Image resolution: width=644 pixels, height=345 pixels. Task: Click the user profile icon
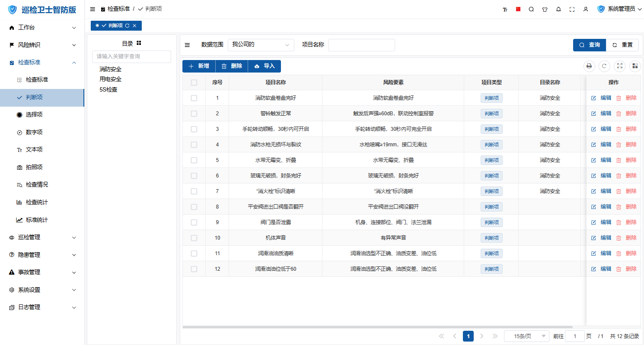point(586,9)
